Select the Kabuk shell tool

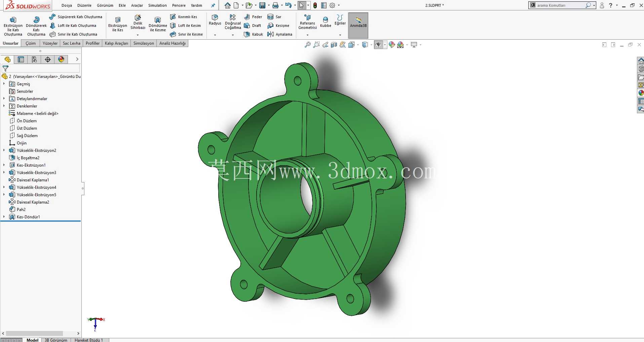pyautogui.click(x=254, y=34)
